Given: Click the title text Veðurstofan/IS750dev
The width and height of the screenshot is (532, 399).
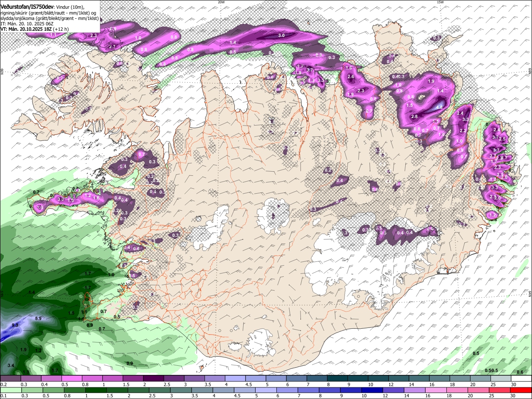Looking at the screenshot, I should tap(27, 6).
